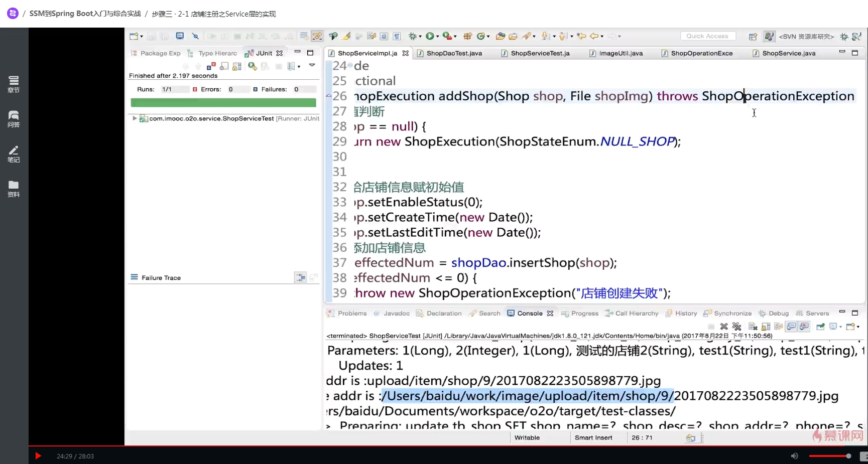Switch to the Debug perspective icon
Screen dimensions: 868x464
pyautogui.click(x=844, y=36)
